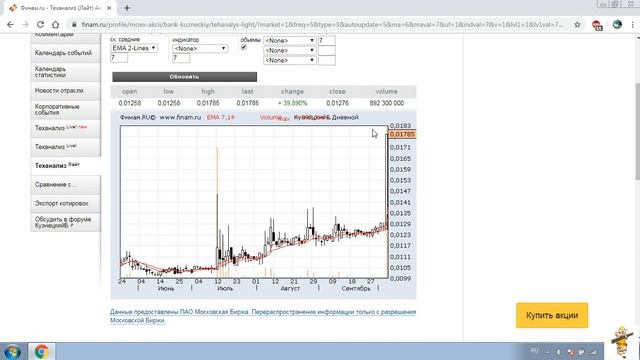
Task: Click the change value +39,890%
Action: point(293,103)
